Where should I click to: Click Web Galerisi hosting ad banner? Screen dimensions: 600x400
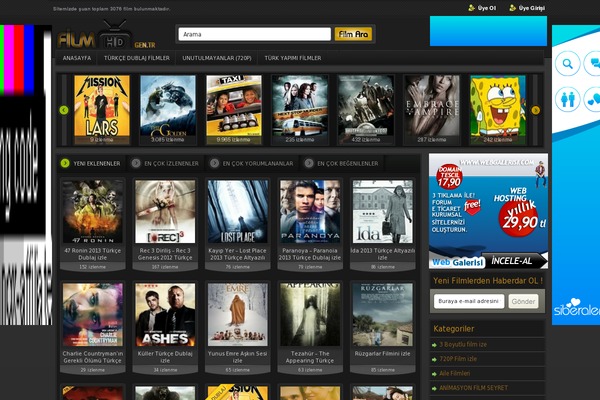pyautogui.click(x=488, y=211)
